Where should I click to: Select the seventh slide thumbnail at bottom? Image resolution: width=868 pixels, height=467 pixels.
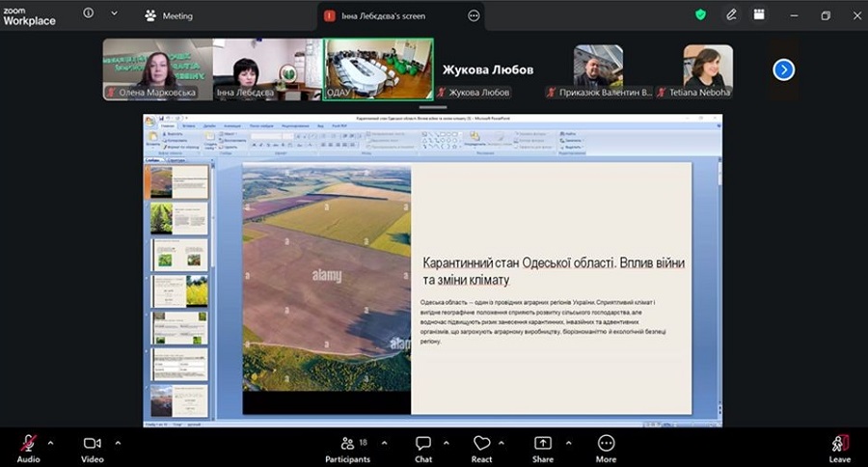click(178, 401)
